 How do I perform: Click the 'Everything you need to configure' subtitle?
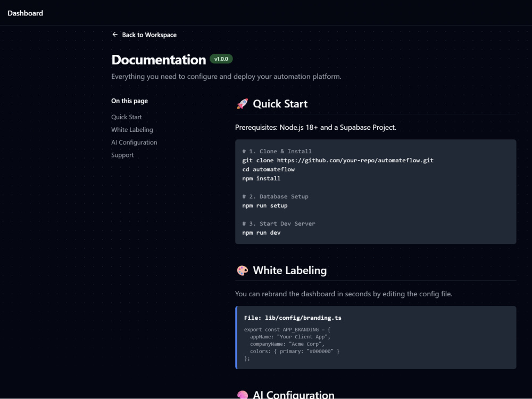[226, 76]
